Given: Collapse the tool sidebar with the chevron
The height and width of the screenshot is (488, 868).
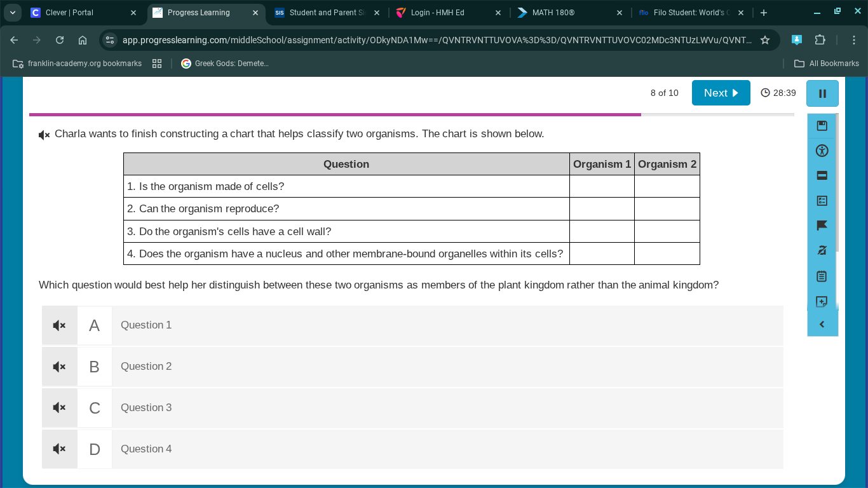Looking at the screenshot, I should pyautogui.click(x=822, y=324).
